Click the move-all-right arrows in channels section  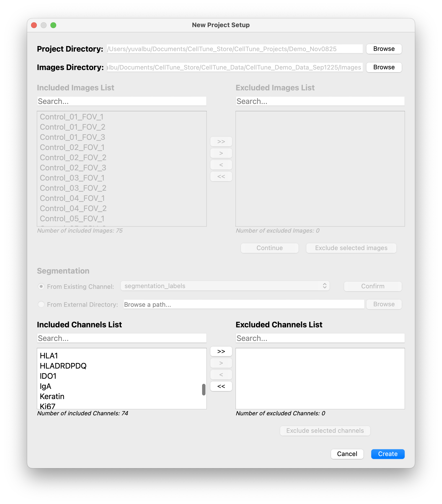[221, 351]
